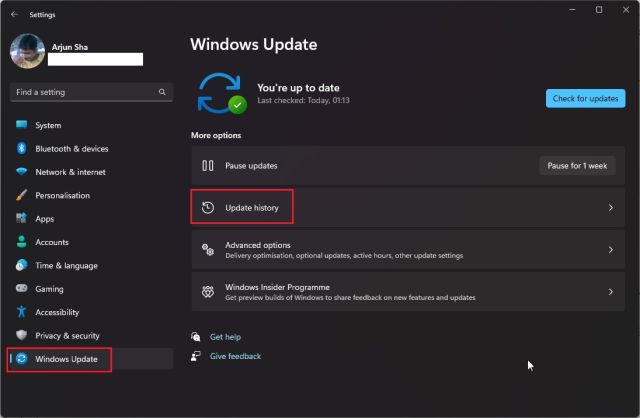The height and width of the screenshot is (418, 640).
Task: Open the Gaming section
Action: [x=91, y=289]
